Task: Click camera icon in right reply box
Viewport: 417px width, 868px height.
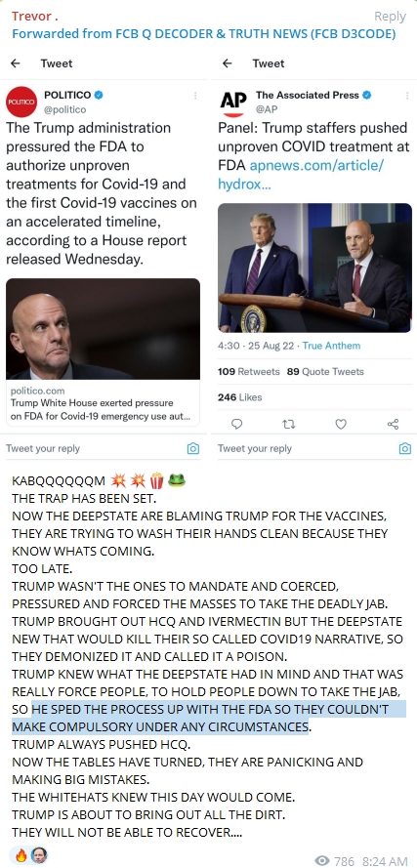Action: (405, 448)
